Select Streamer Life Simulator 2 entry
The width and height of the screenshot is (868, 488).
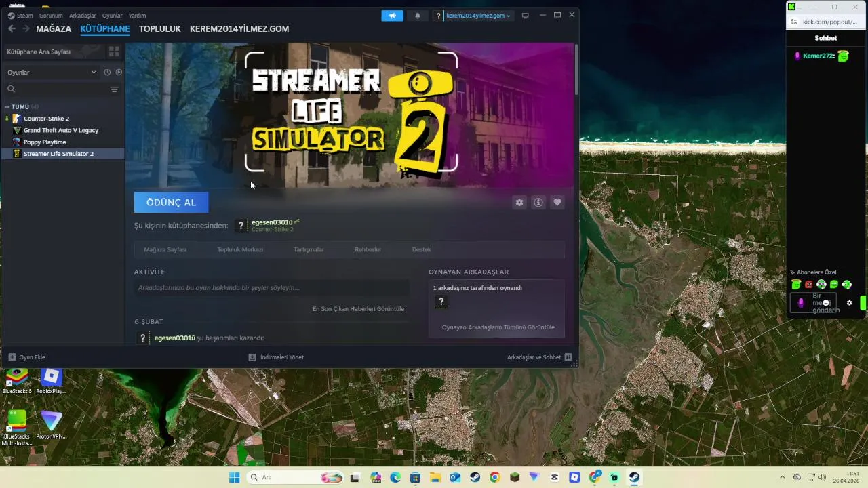pyautogui.click(x=63, y=154)
